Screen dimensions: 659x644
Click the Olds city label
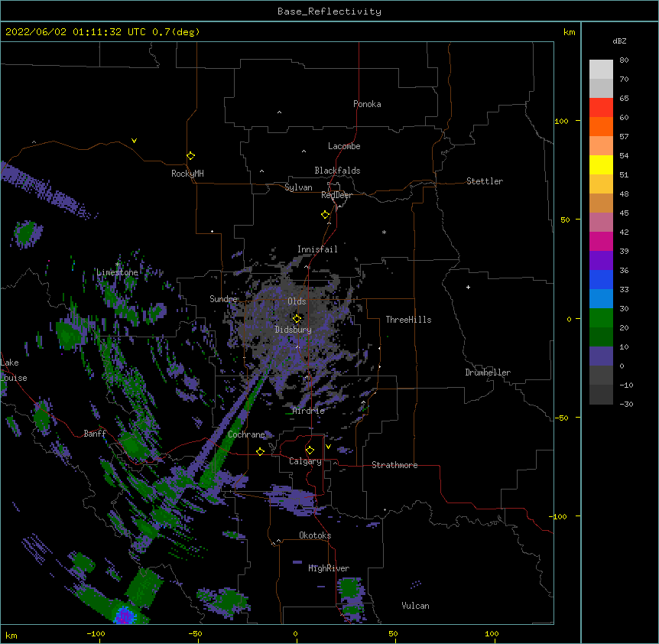click(x=297, y=301)
